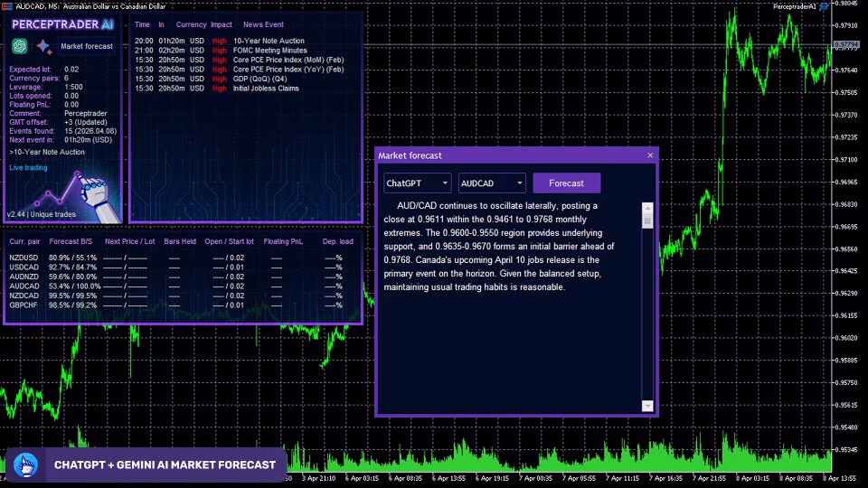This screenshot has height=488, width=868.
Task: Click the Next Price / Lot column header
Action: tap(129, 241)
